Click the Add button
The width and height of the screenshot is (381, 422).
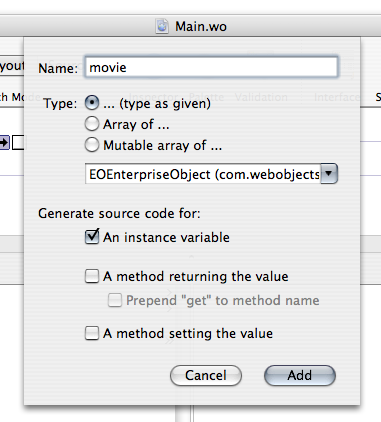coord(300,375)
